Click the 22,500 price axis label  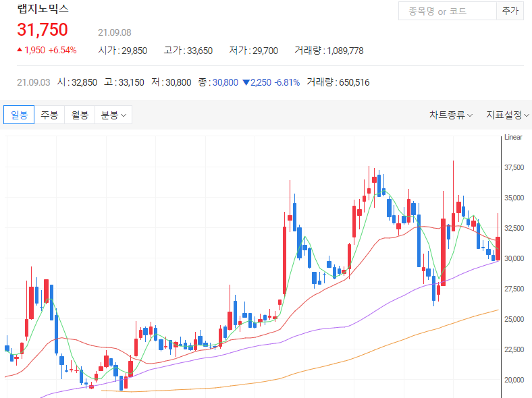pyautogui.click(x=514, y=349)
